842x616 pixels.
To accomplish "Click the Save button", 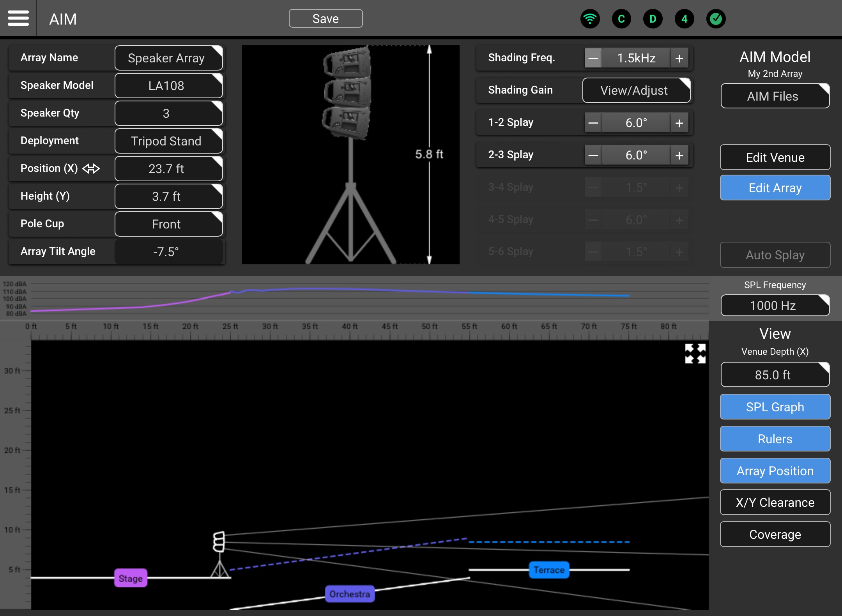I will (325, 19).
